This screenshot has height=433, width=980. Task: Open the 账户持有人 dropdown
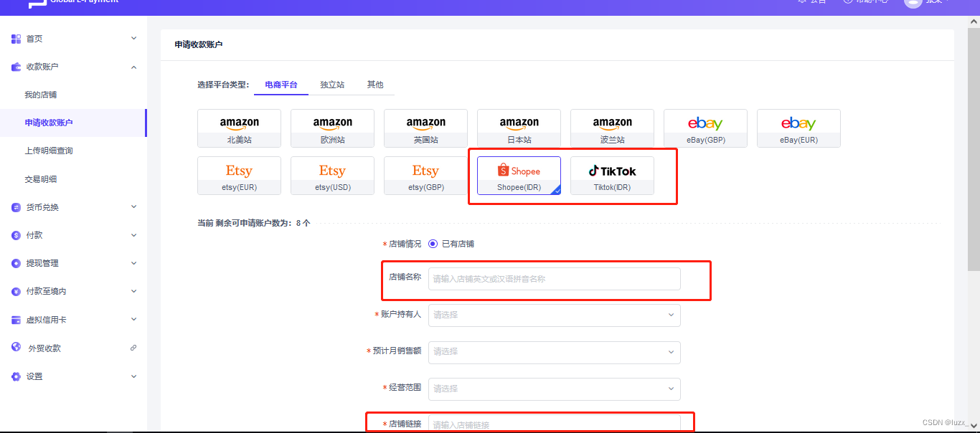(555, 315)
